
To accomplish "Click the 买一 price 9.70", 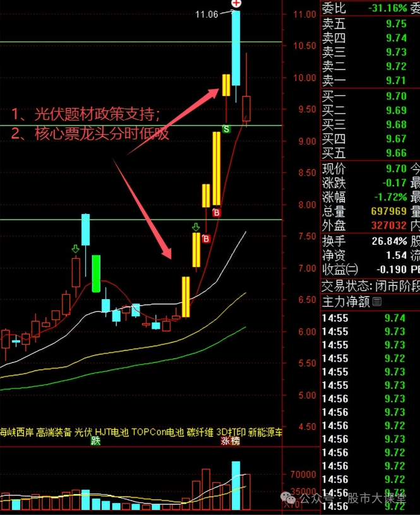I will [395, 97].
